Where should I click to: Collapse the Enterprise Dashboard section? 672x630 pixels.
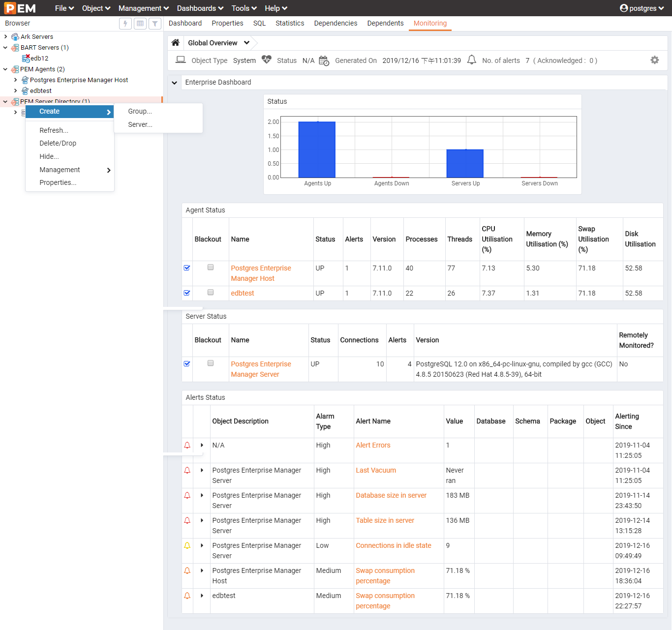(175, 83)
